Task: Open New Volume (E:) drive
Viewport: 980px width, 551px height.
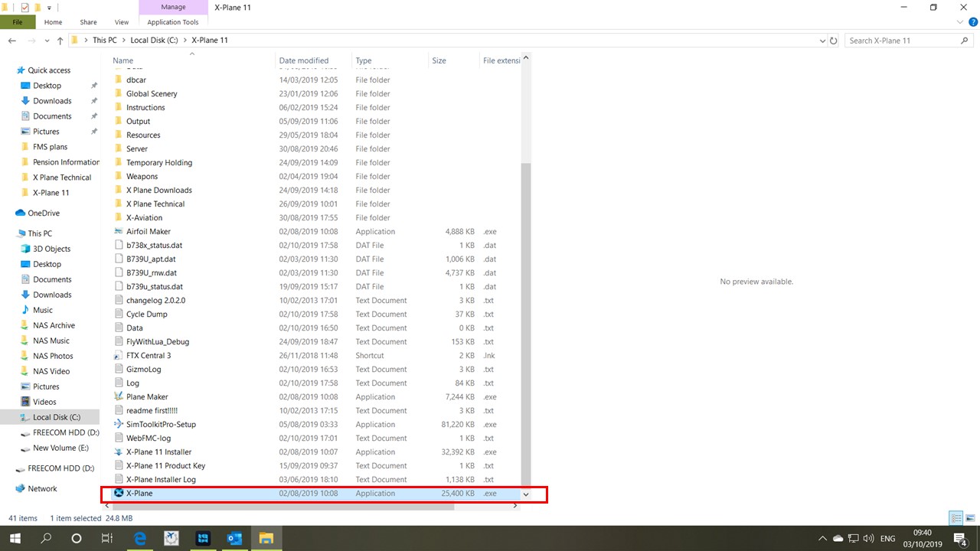Action: [x=60, y=448]
